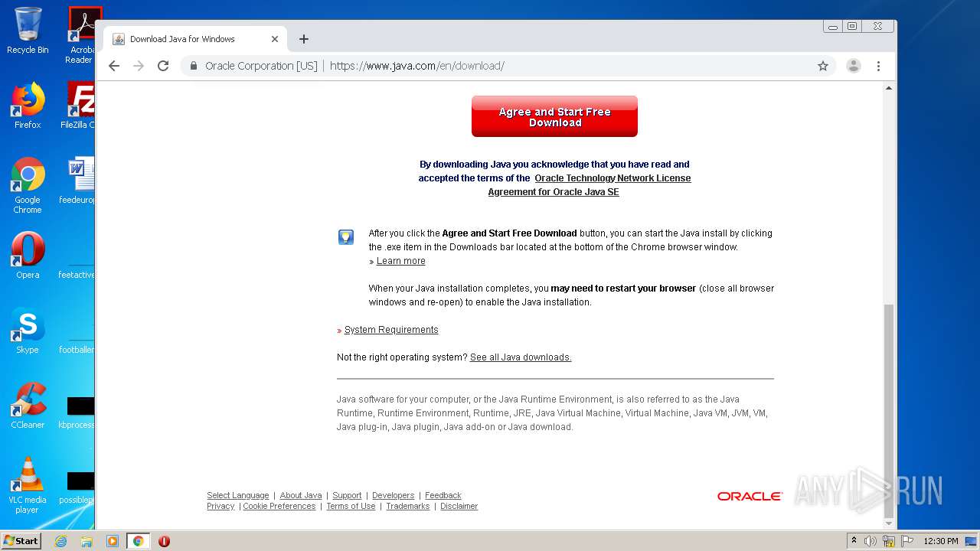Click Agree and Start Free Download
This screenshot has height=551, width=980.
tap(554, 116)
